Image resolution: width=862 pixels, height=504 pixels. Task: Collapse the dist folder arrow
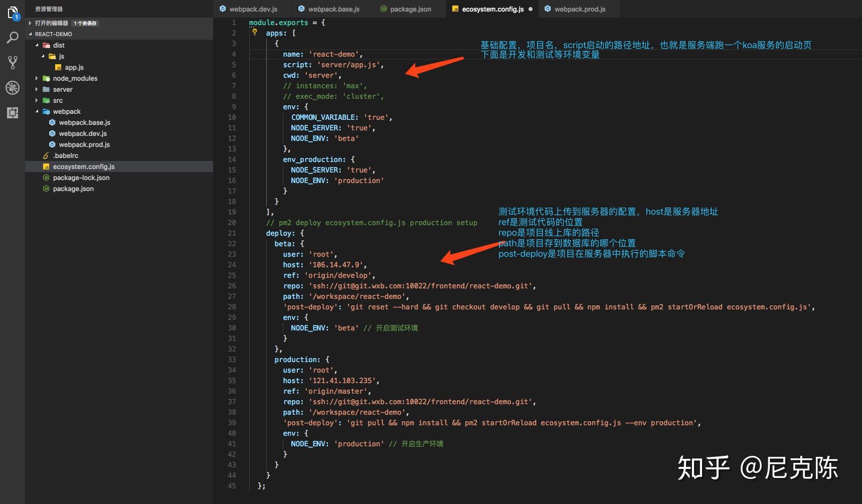pos(37,45)
